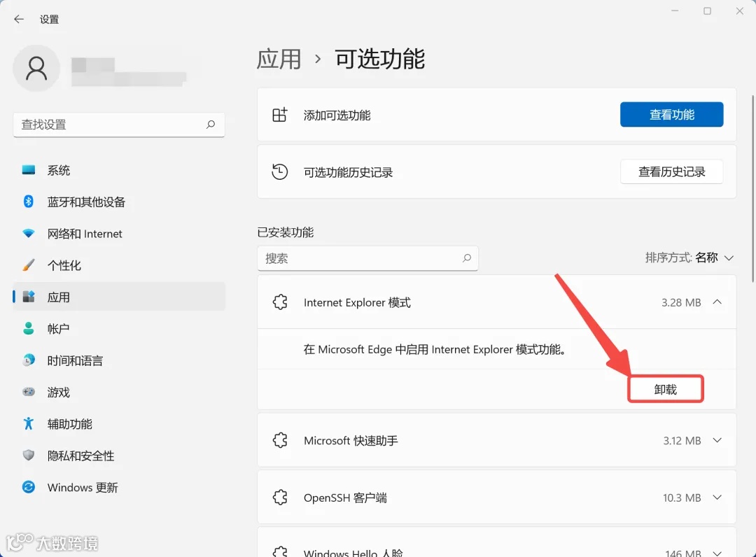756x557 pixels.
Task: Click the accessibility figure icon for 辅助功能
Action: pyautogui.click(x=29, y=424)
